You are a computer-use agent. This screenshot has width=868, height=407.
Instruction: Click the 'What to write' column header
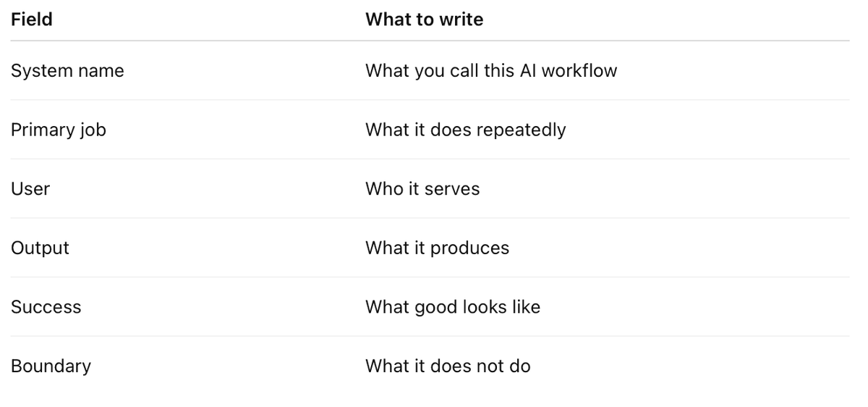coord(424,20)
